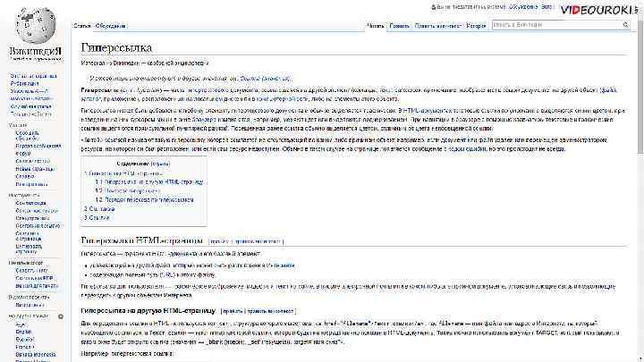The image size is (644, 362).
Task: Open Случайная статья sidebar link
Action: tap(30, 106)
